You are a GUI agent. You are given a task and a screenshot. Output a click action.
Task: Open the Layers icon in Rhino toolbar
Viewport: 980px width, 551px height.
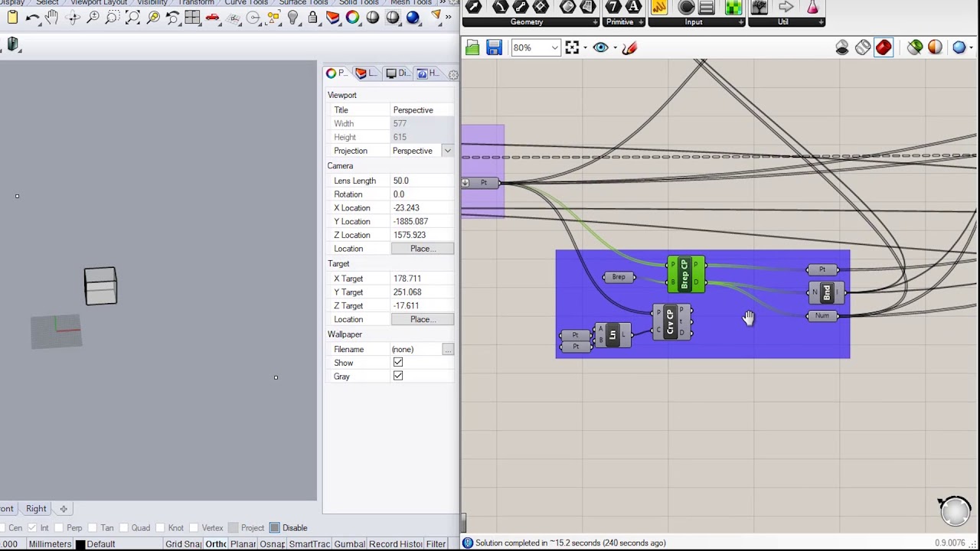coord(332,17)
